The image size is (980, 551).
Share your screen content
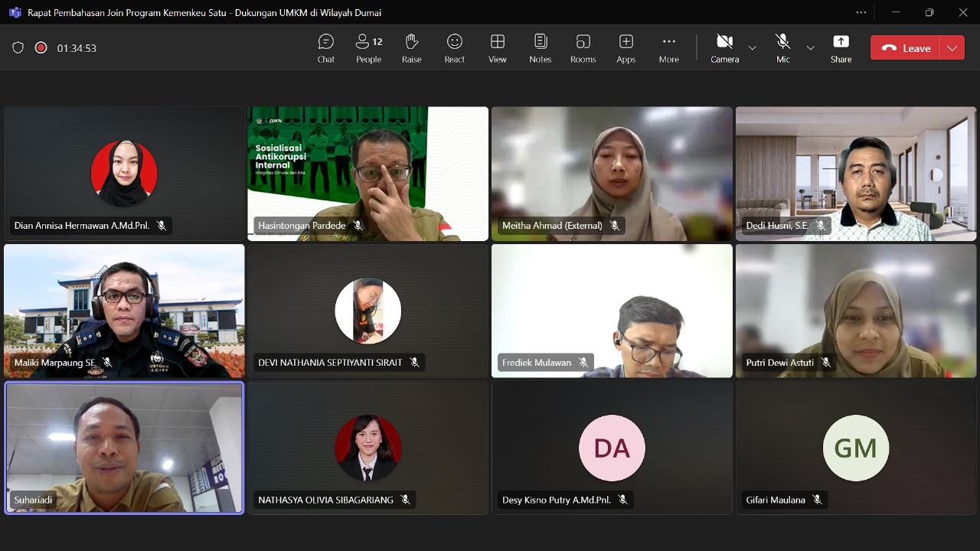[x=841, y=47]
